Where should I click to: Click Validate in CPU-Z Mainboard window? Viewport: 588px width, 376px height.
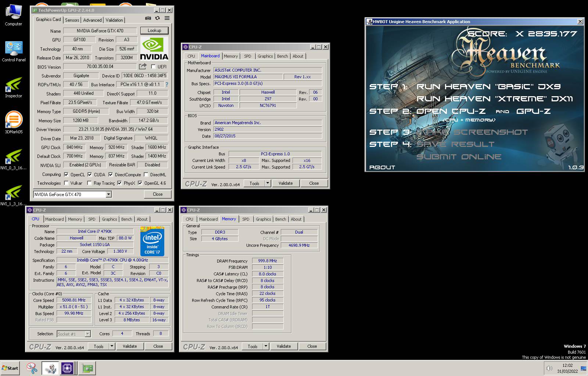[286, 183]
